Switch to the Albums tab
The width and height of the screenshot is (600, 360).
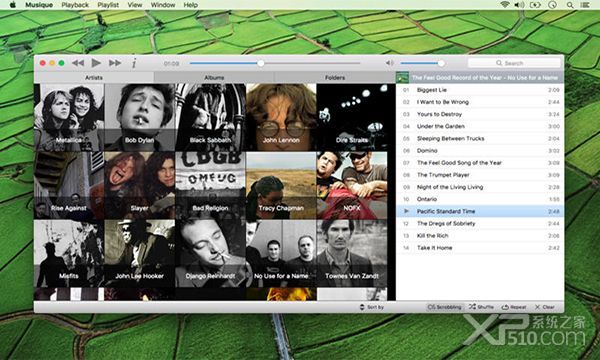pyautogui.click(x=214, y=77)
